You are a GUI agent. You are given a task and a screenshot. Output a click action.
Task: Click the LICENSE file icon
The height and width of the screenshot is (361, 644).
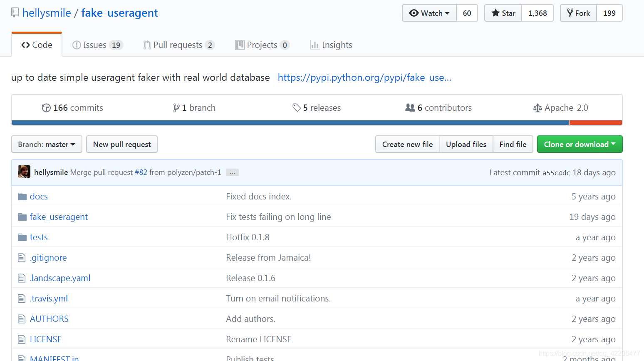coord(22,339)
